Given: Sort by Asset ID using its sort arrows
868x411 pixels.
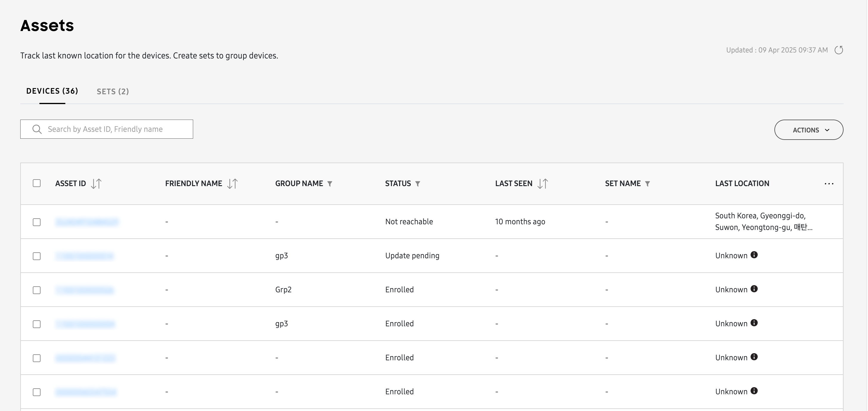Looking at the screenshot, I should pos(96,183).
